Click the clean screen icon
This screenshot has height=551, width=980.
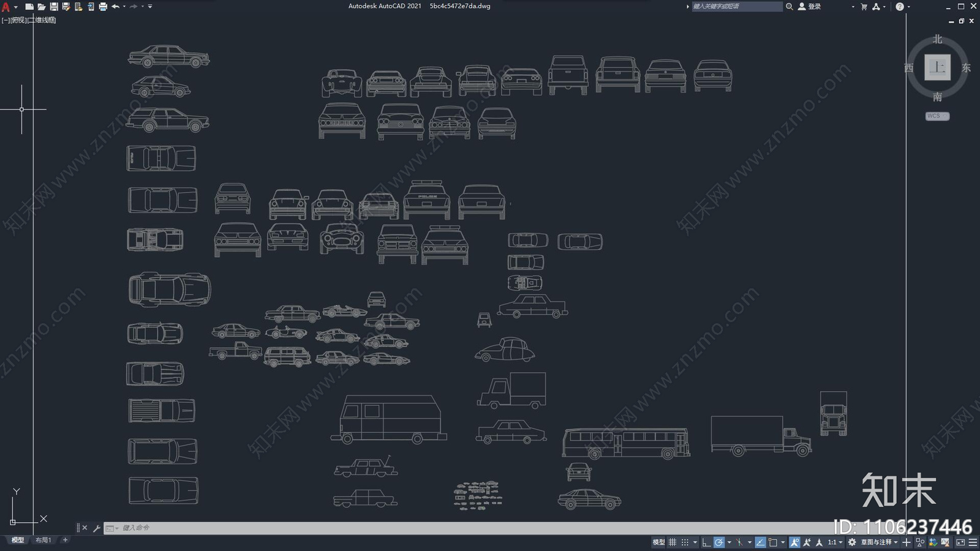click(x=960, y=542)
